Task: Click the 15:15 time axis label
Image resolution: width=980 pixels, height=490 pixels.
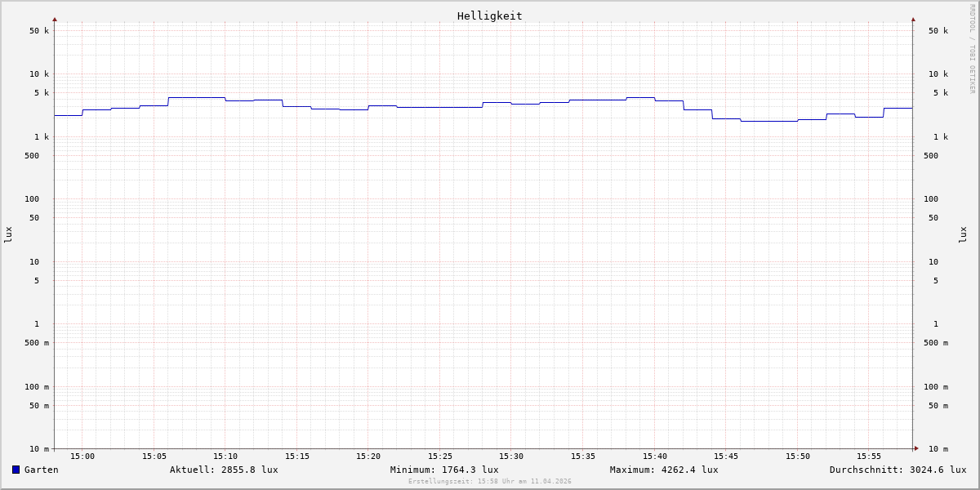Action: [297, 457]
